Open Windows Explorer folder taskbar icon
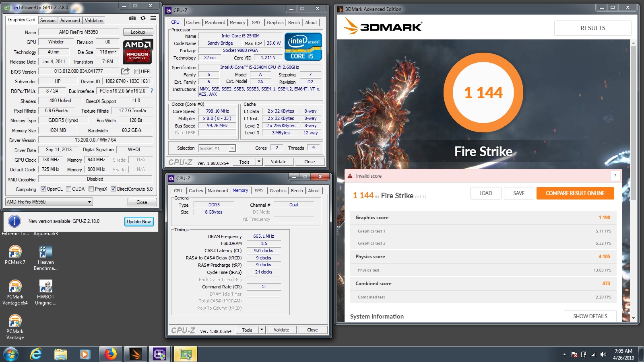Image resolution: width=644 pixels, height=362 pixels. (x=60, y=354)
